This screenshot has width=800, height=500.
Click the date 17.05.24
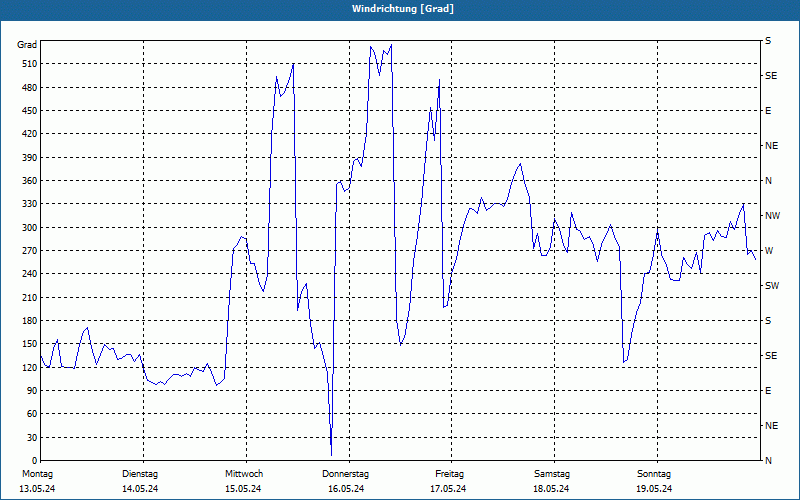tap(448, 489)
